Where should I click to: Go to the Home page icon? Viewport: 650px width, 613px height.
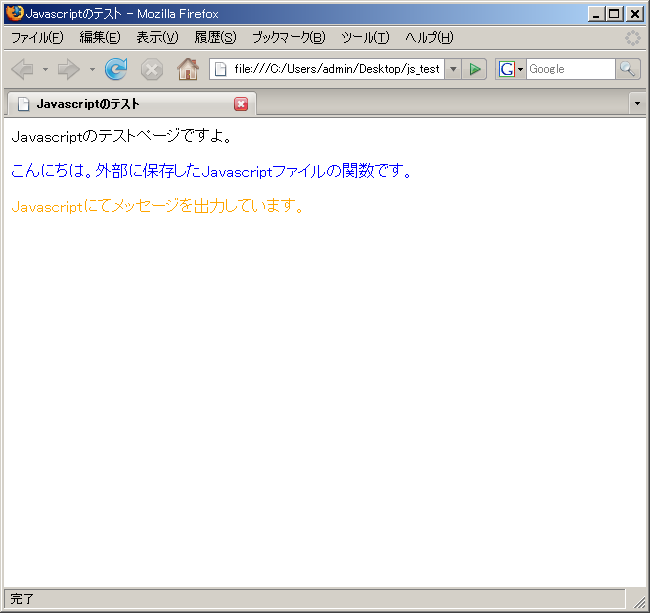(x=188, y=69)
